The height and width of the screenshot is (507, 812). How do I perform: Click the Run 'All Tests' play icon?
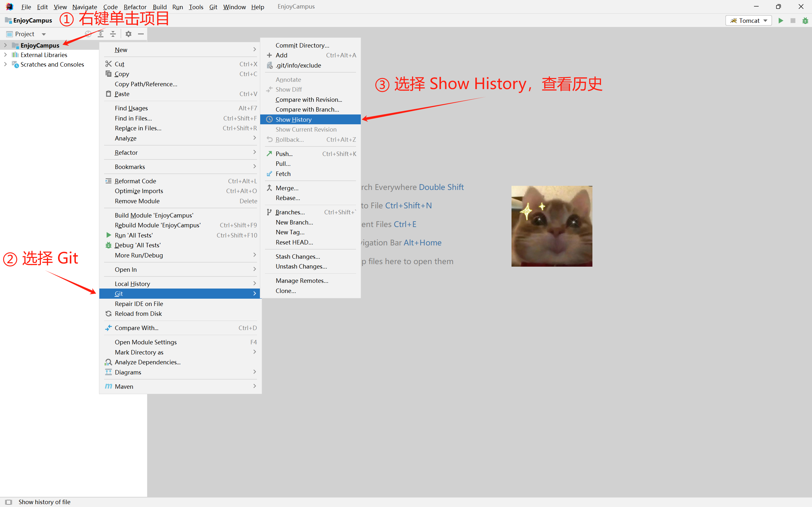109,235
